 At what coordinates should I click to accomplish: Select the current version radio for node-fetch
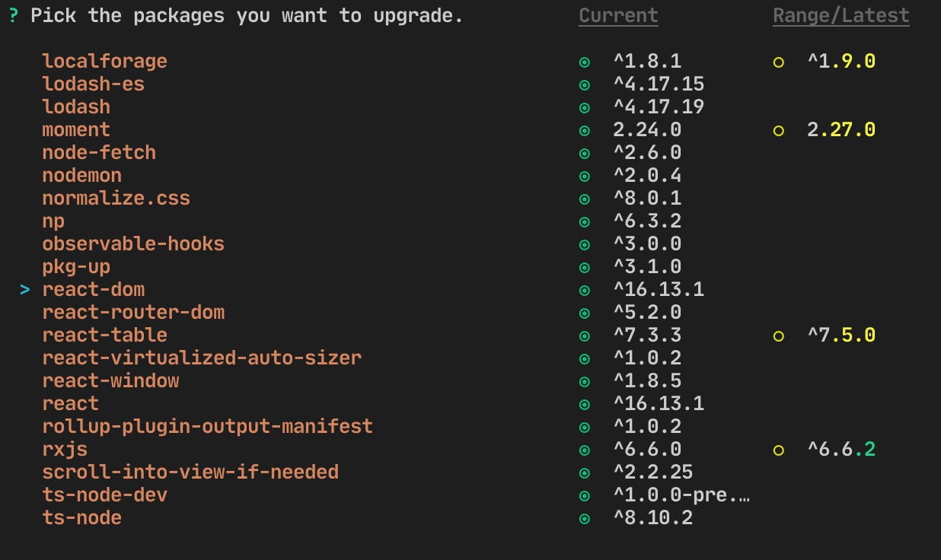[585, 153]
